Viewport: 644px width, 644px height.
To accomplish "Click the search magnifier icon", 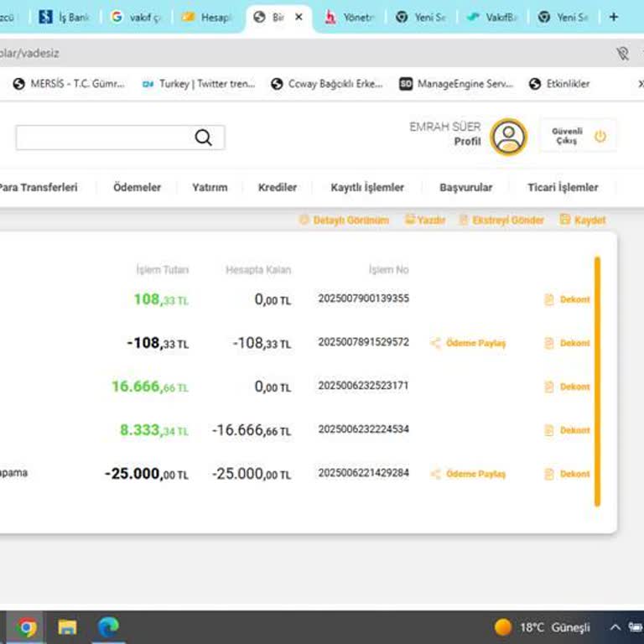I will pos(203,138).
